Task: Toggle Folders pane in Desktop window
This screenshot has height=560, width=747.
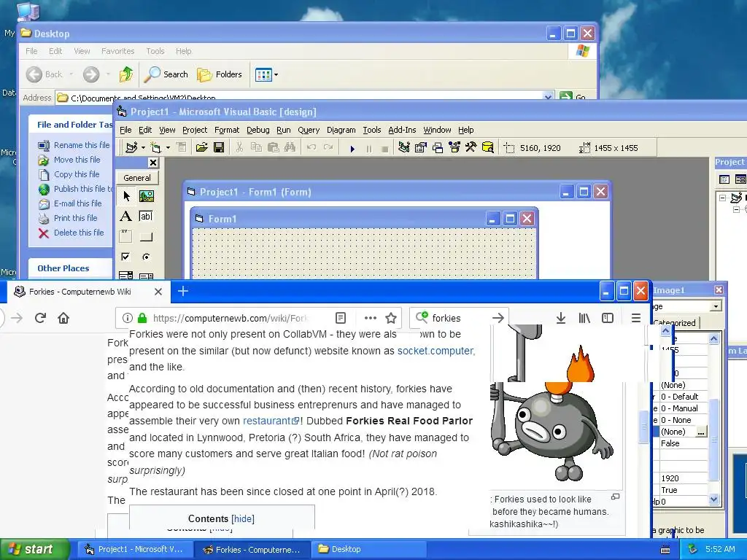Action: [220, 74]
